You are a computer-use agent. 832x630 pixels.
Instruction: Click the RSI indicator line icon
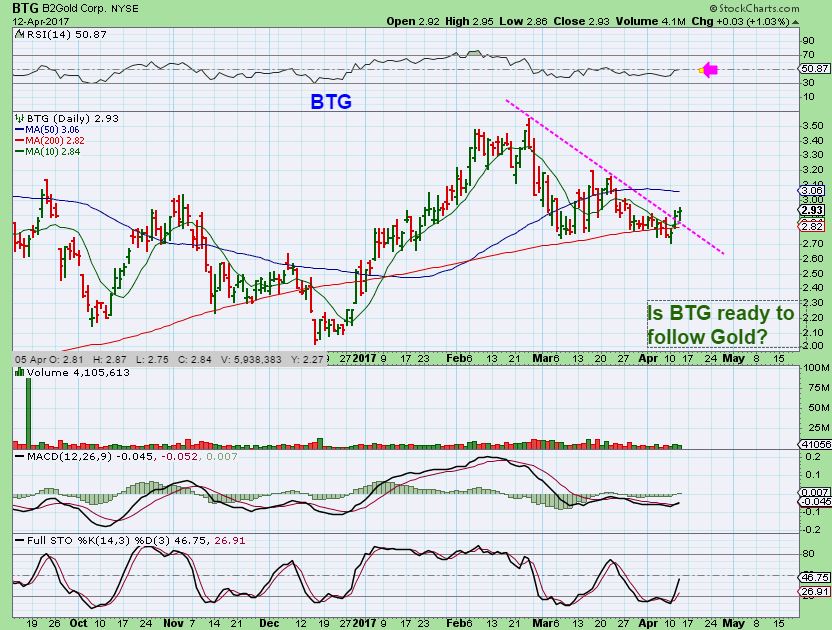click(20, 34)
